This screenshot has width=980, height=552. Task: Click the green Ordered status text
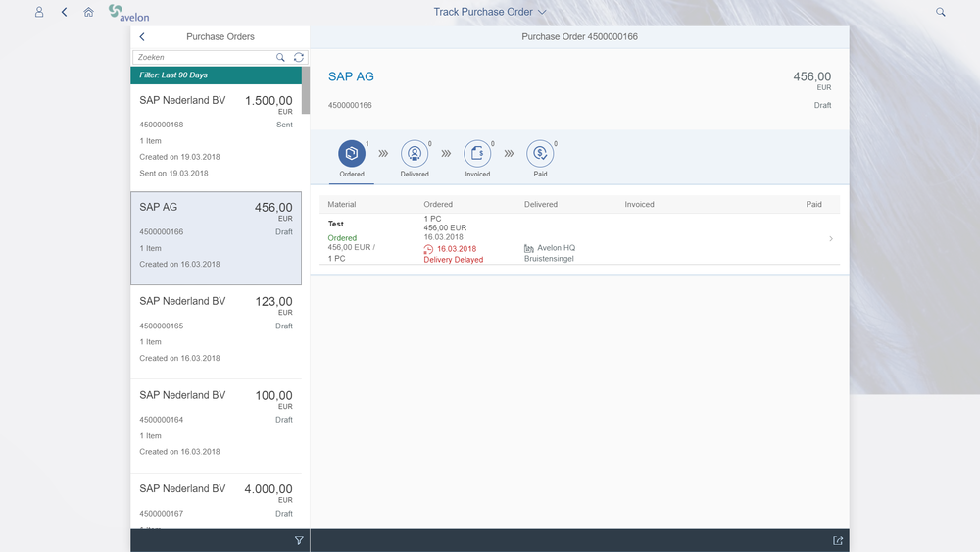pos(342,238)
